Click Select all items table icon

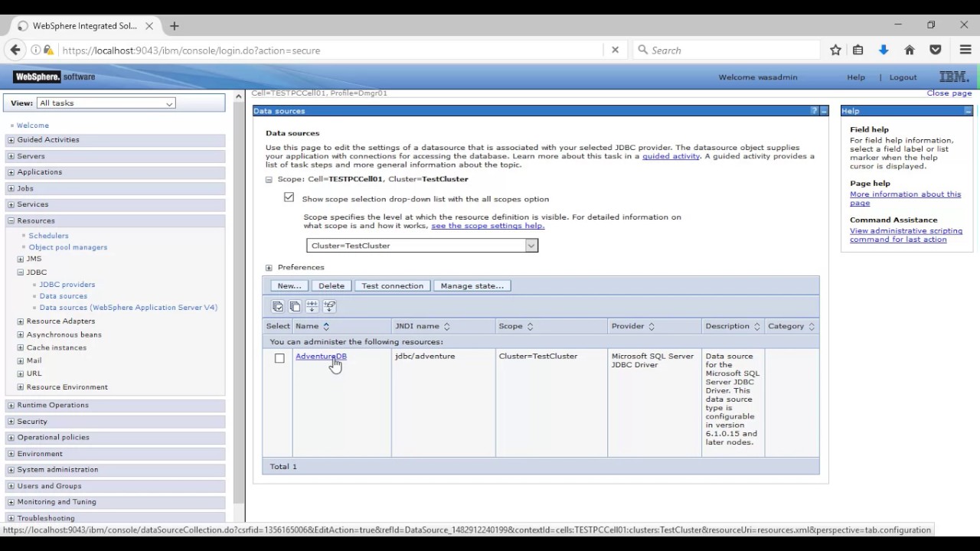pos(278,306)
